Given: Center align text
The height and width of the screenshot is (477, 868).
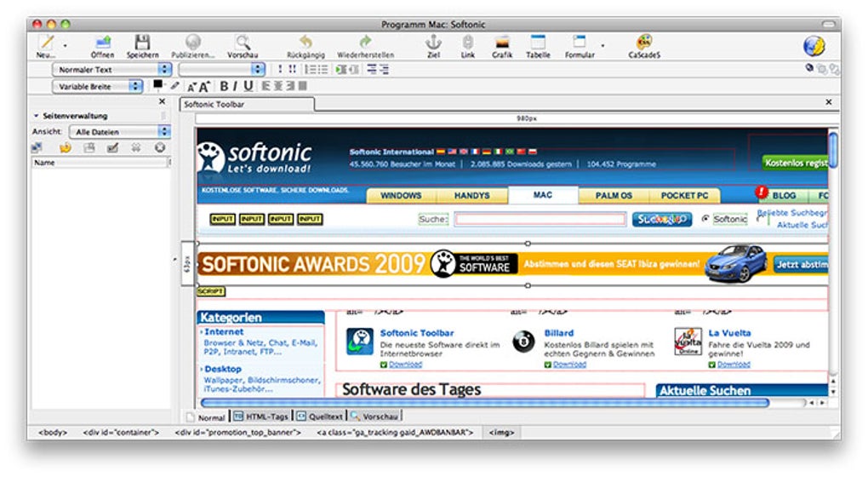Looking at the screenshot, I should 278,86.
